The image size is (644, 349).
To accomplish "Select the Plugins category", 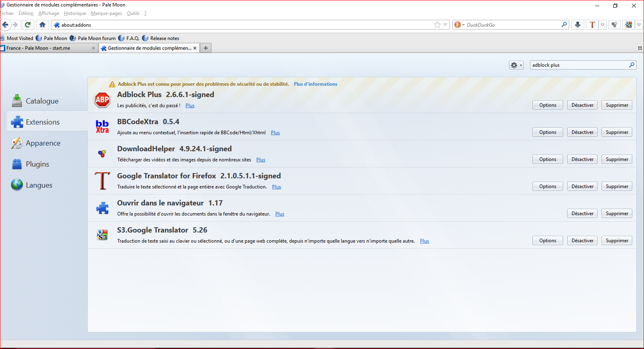I will (x=47, y=164).
